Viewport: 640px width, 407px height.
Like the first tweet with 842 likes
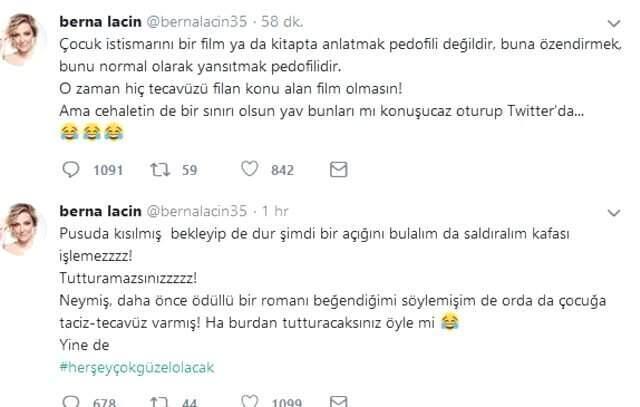tap(250, 170)
